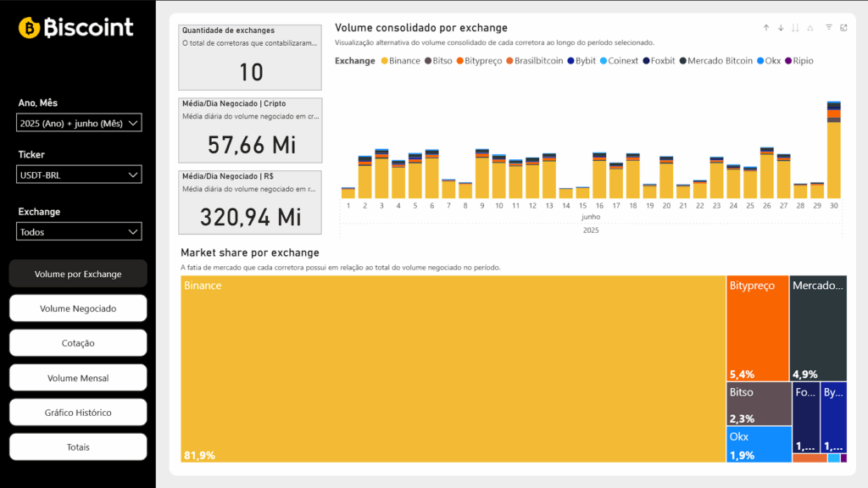Click the day 30 bar in chart

(834, 150)
